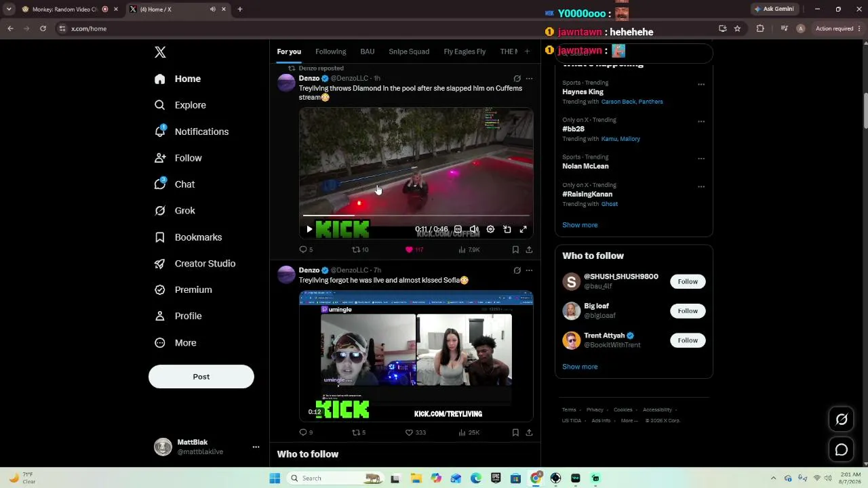
Task: Click the X logo in the sidebar
Action: coord(160,52)
